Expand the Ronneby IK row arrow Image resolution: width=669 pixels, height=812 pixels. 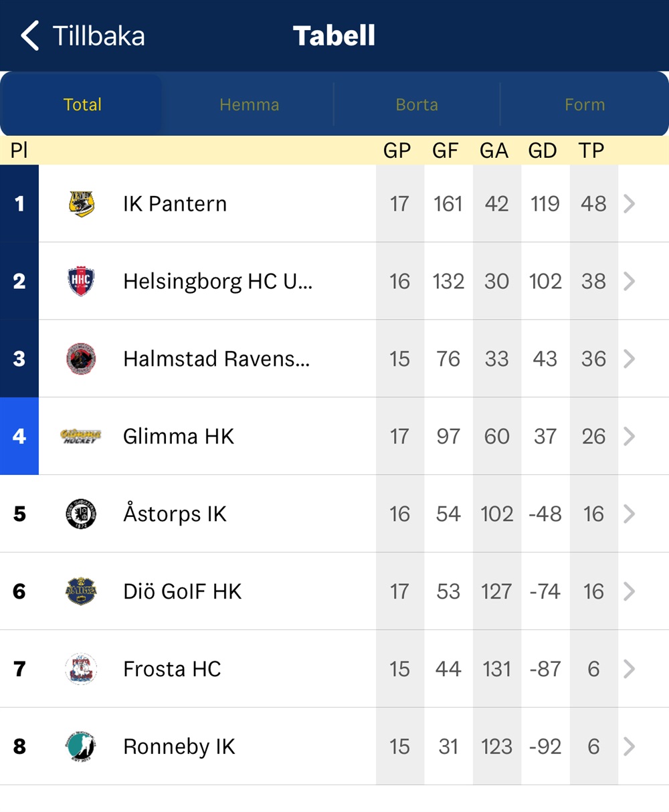coord(629,746)
